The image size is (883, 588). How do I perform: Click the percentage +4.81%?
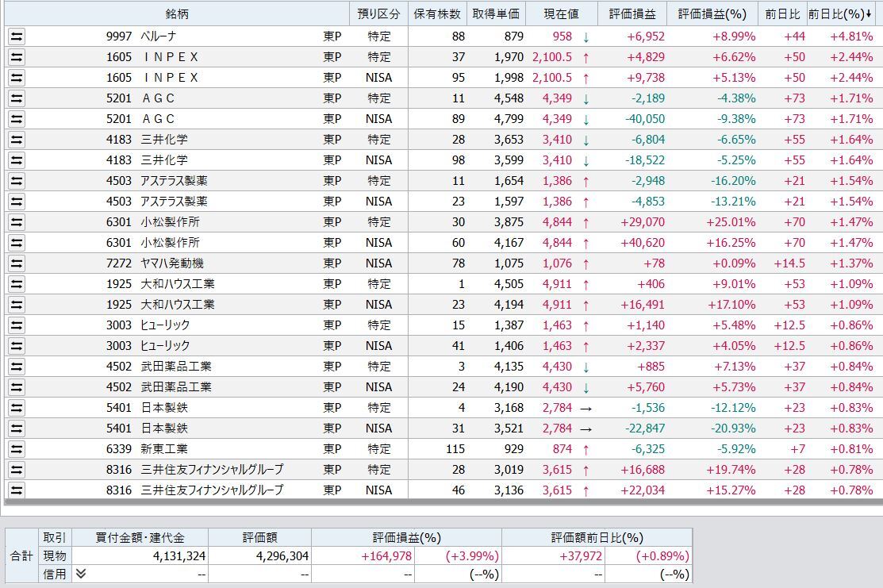(851, 37)
